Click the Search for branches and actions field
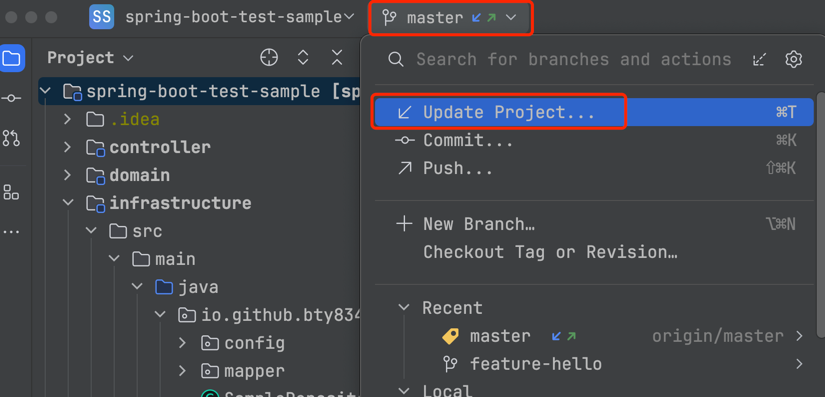This screenshot has width=825, height=397. point(574,59)
